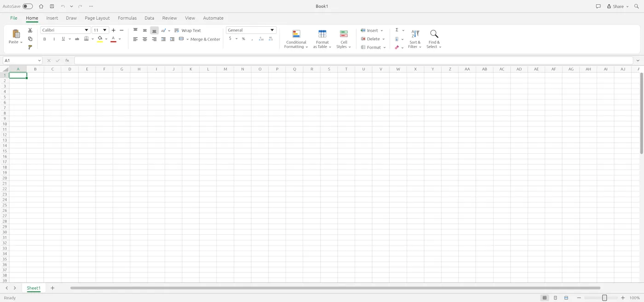The height and width of the screenshot is (302, 644).
Task: Toggle Underline formatting
Action: [x=63, y=39]
